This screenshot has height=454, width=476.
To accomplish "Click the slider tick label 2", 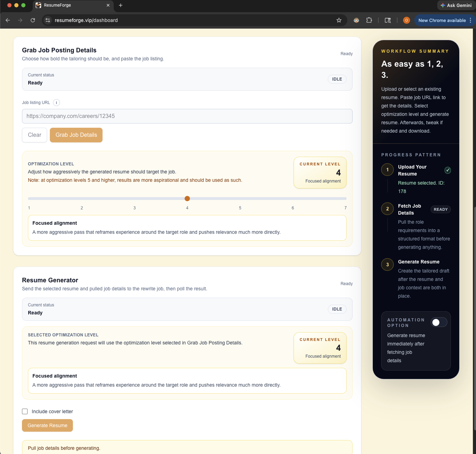I will click(82, 208).
